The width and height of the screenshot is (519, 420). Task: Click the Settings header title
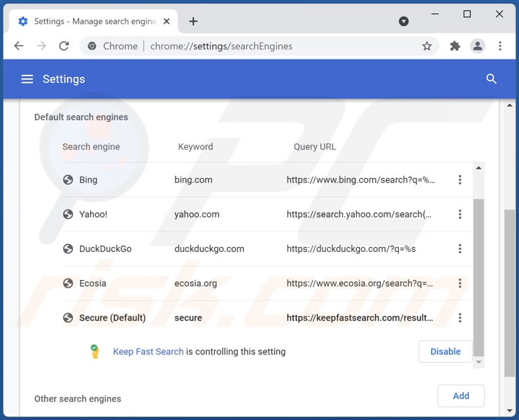tap(64, 79)
